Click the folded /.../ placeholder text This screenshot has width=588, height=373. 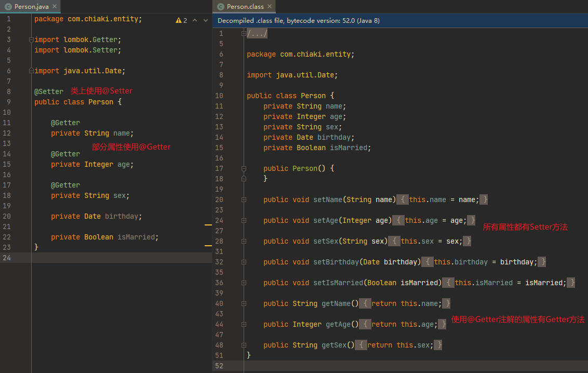coord(257,34)
